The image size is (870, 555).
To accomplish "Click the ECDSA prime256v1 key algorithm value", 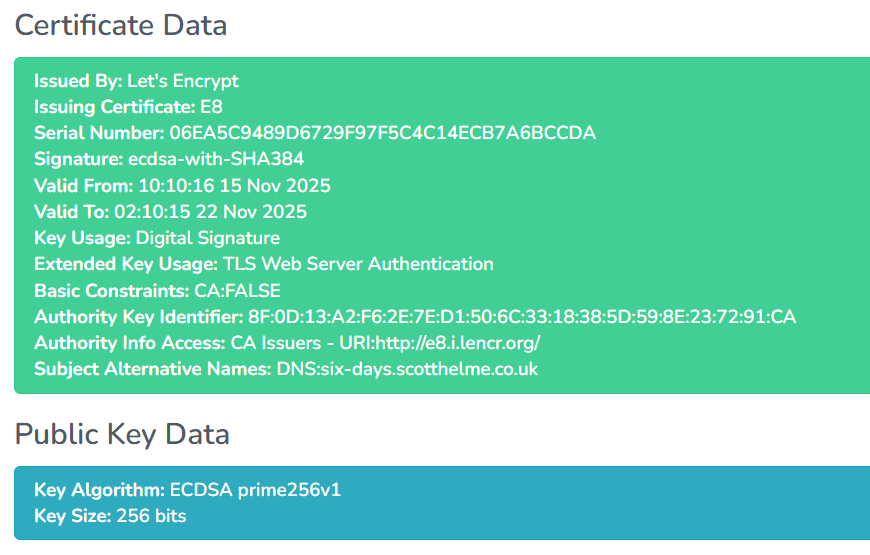I will pos(256,490).
